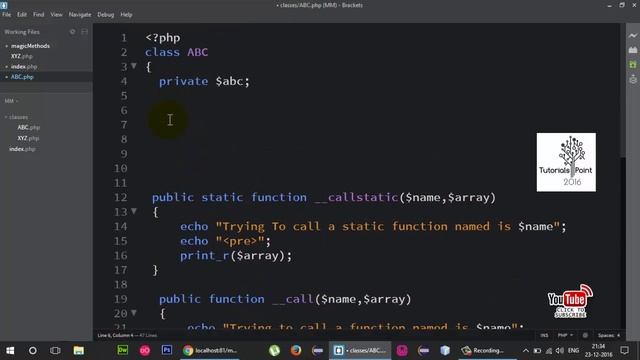Open the Help menu
This screenshot has width=640, height=360.
pyautogui.click(x=126, y=15)
